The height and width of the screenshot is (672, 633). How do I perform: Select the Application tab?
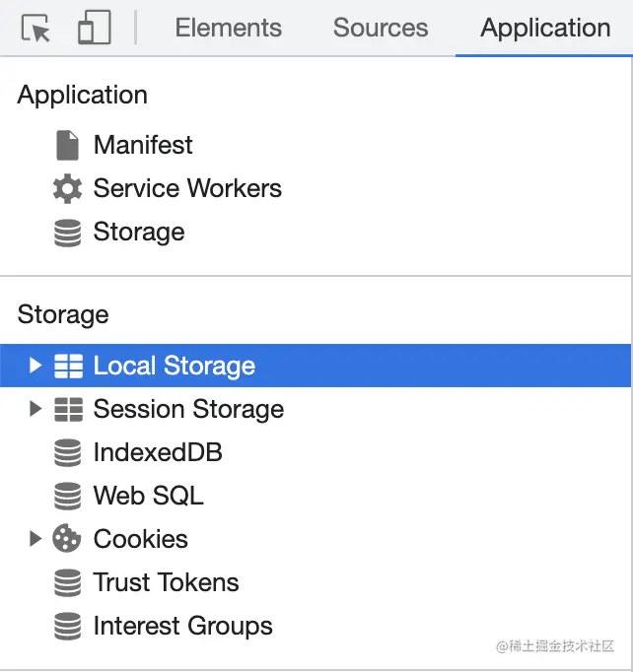tap(545, 29)
